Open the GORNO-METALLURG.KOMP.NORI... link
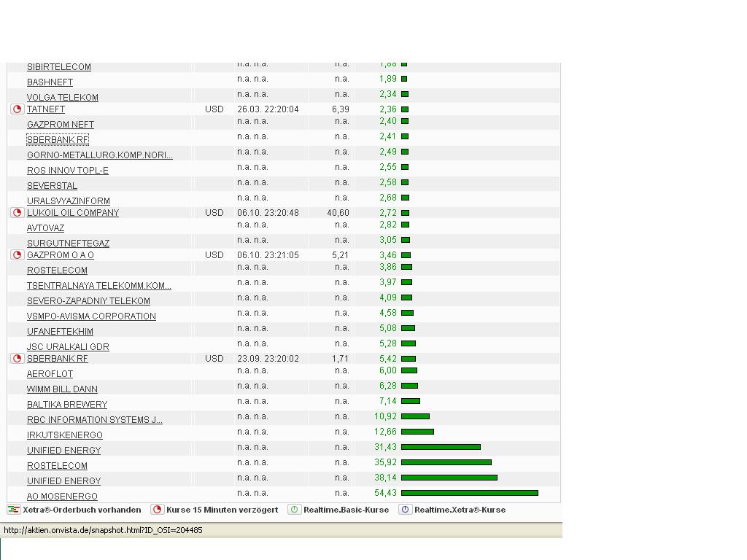 [99, 155]
